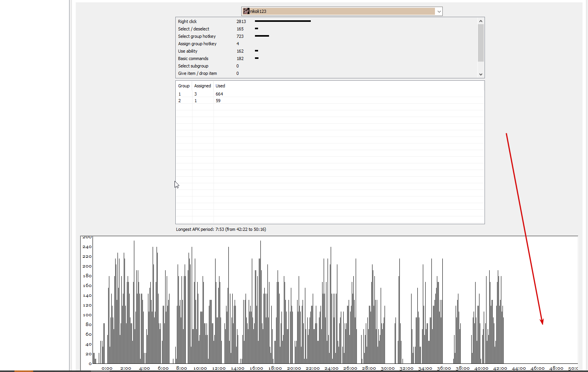Select the "Give item / drop item" row

pyautogui.click(x=326, y=73)
